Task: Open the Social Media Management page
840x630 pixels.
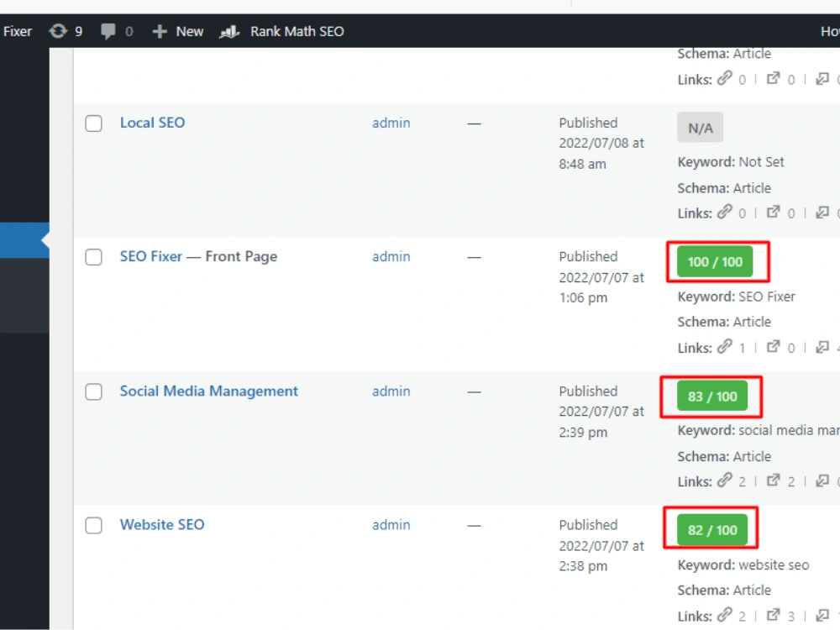Action: click(209, 391)
